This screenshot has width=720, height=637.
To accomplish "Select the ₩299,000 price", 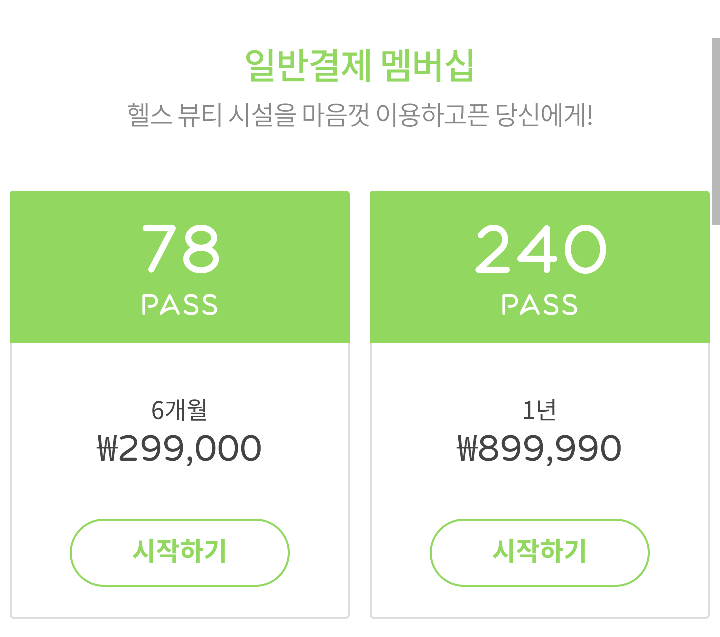I will tap(180, 448).
